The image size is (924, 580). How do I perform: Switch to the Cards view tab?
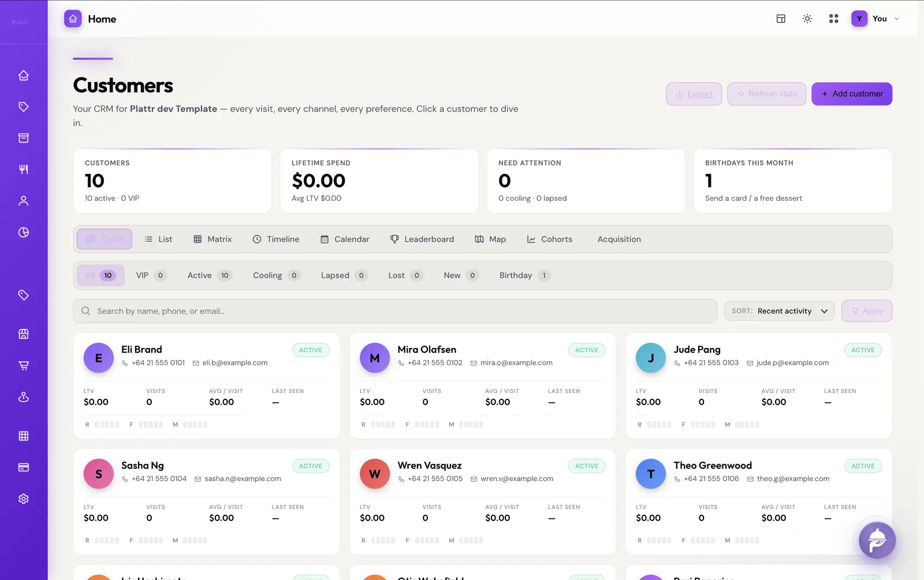pos(105,239)
